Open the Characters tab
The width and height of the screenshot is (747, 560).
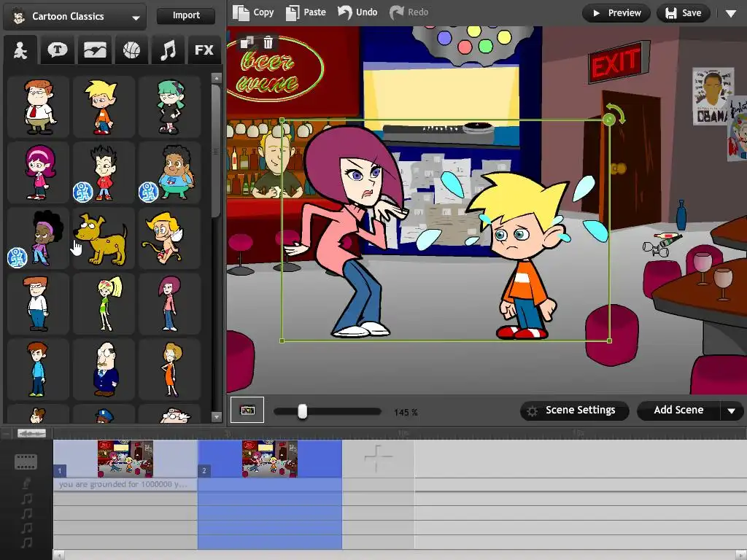20,50
